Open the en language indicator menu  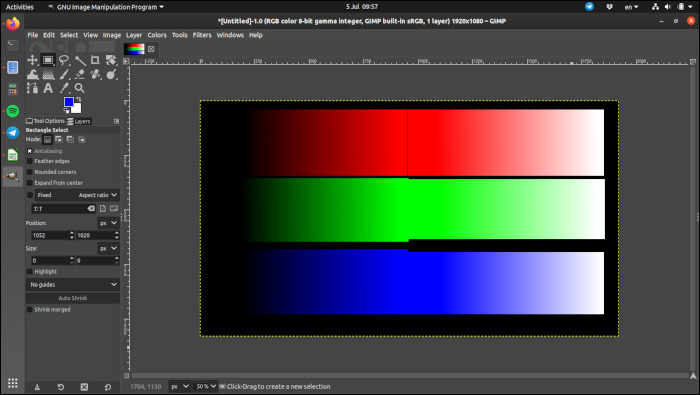(x=631, y=7)
